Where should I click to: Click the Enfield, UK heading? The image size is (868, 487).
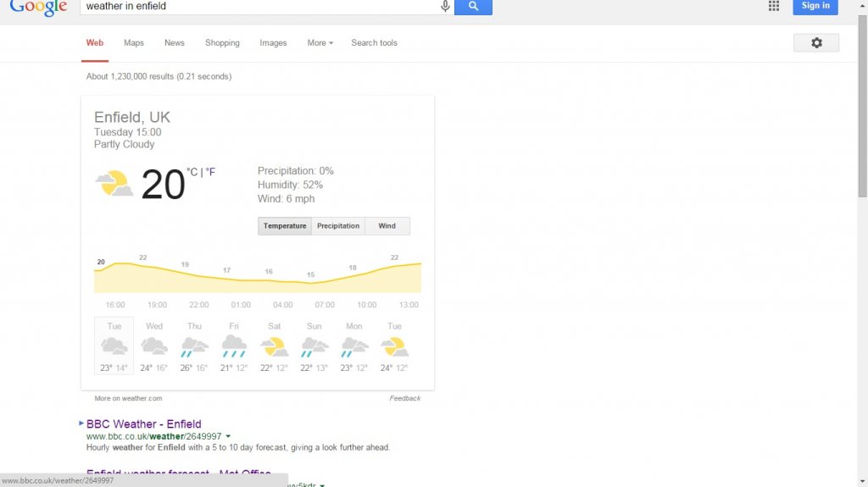(x=131, y=118)
